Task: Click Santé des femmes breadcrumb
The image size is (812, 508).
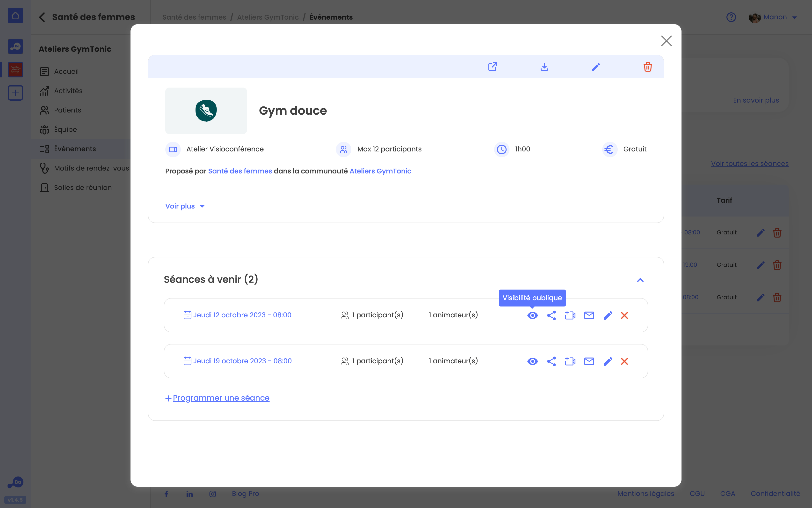Action: pyautogui.click(x=194, y=17)
